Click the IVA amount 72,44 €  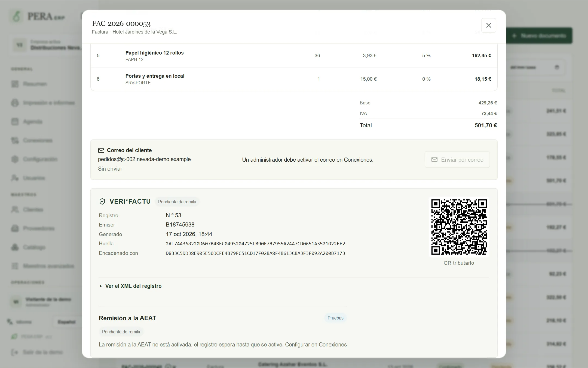(489, 113)
